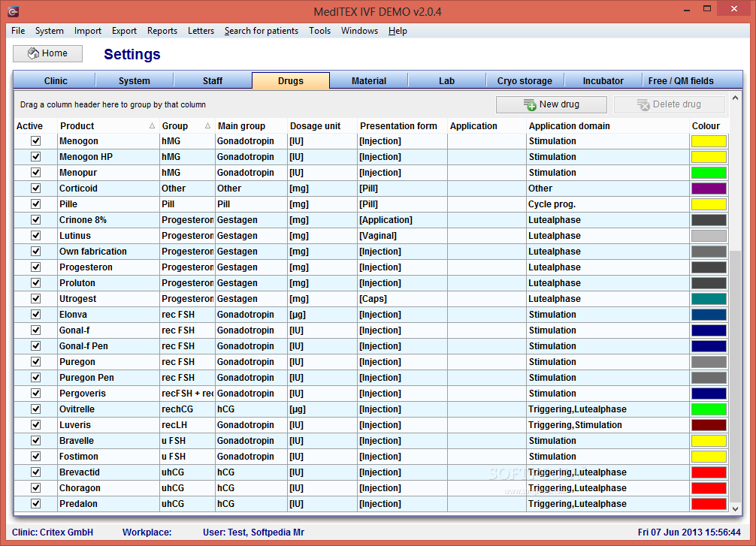Click the Choragon product cell
This screenshot has height=546, width=756.
click(x=108, y=487)
